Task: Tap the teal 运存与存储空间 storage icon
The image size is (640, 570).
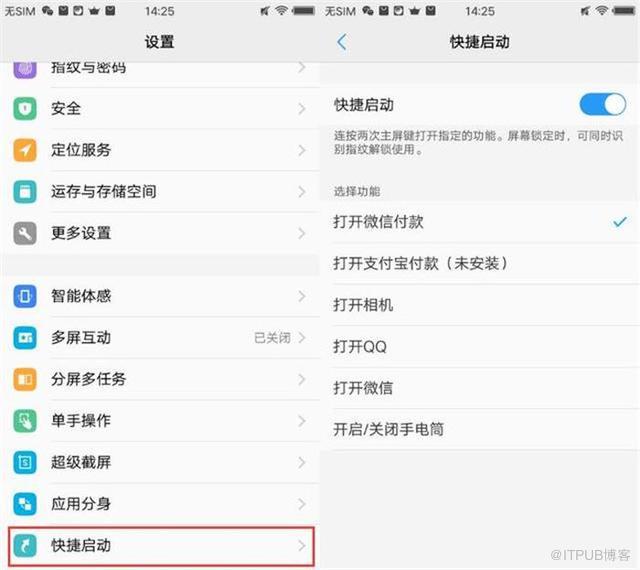Action: [25, 191]
